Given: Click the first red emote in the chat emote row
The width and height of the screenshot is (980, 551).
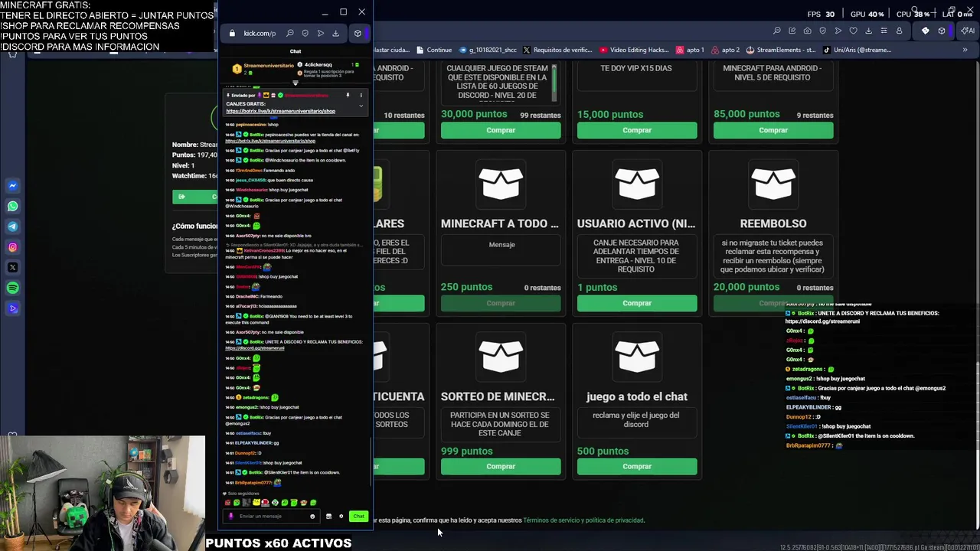Looking at the screenshot, I should point(227,503).
